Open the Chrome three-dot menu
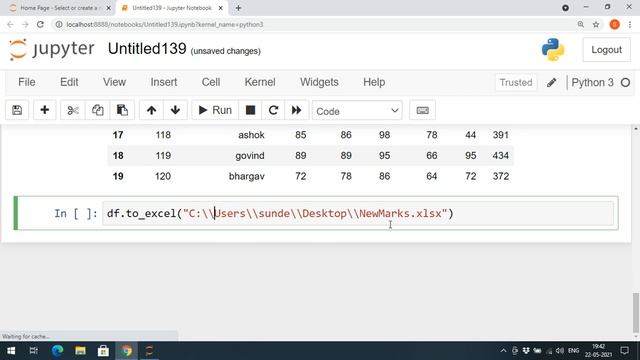 (630, 24)
